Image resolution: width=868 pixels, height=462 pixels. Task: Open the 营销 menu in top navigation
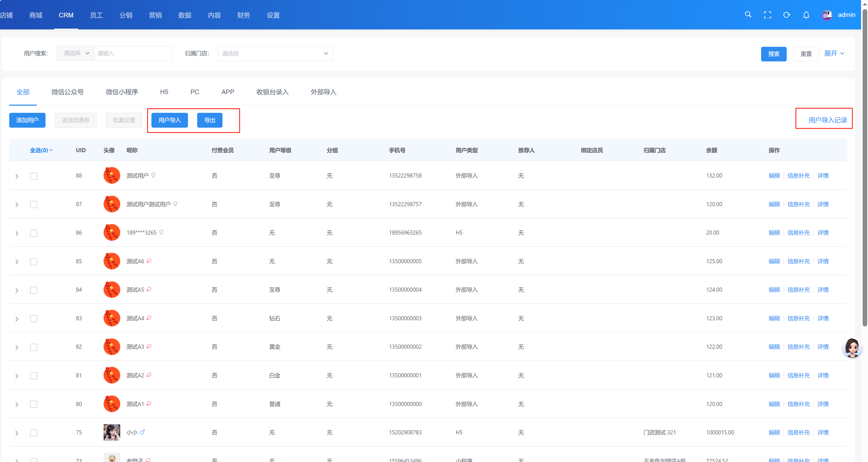coord(155,15)
